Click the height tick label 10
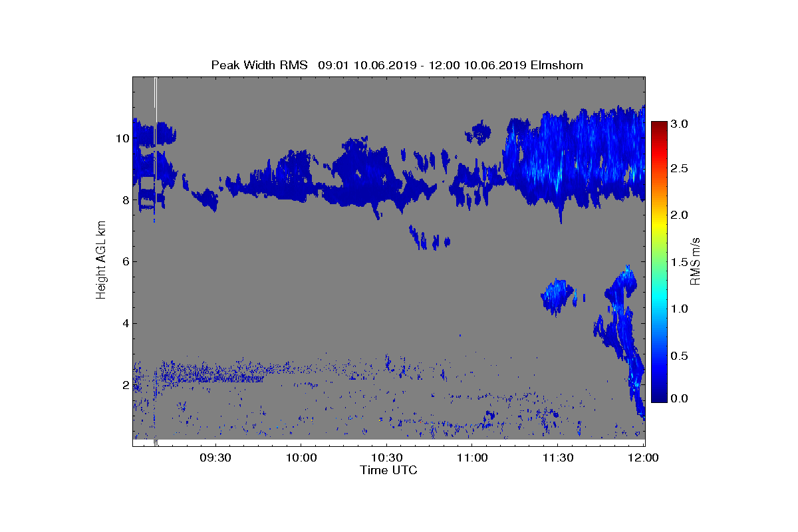 point(121,138)
